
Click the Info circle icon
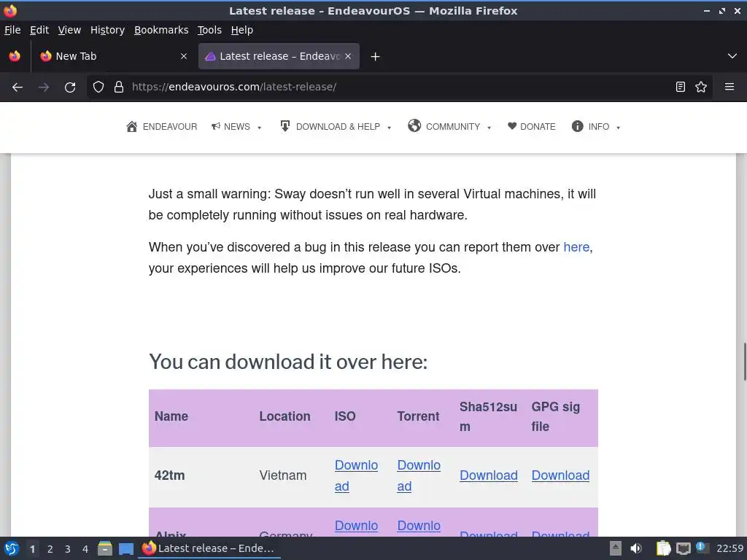pyautogui.click(x=578, y=126)
